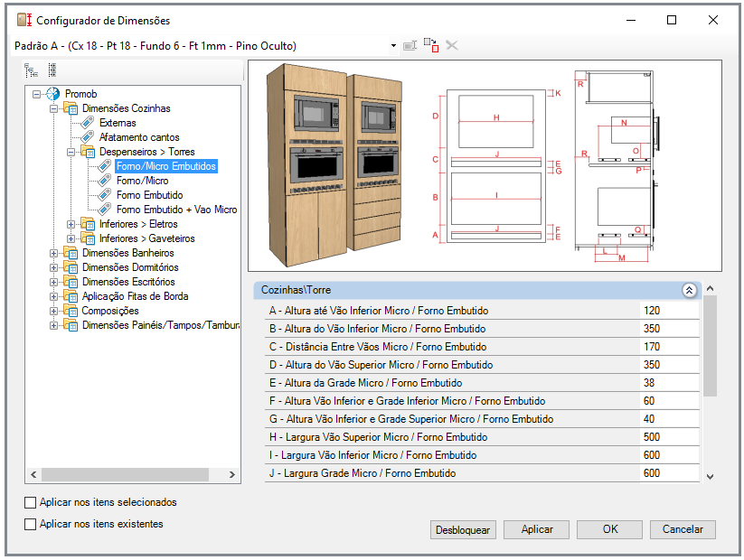Click the Dimensões Painéis/Tampos folder icon
The image size is (744, 560).
[x=71, y=325]
